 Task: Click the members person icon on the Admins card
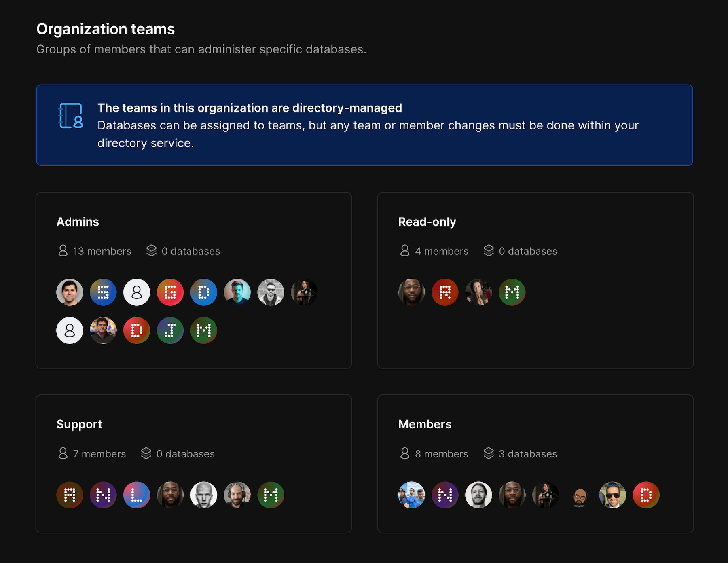point(63,251)
